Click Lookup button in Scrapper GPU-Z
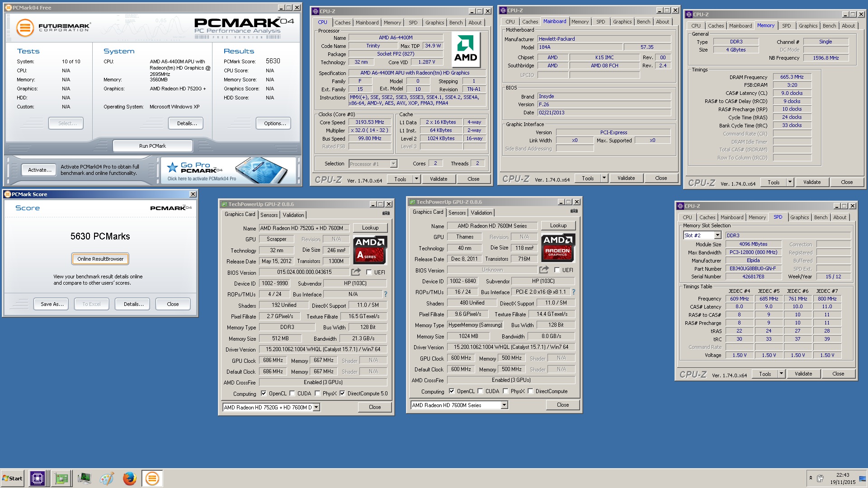Screen dimensions: 868x488 tap(370, 228)
